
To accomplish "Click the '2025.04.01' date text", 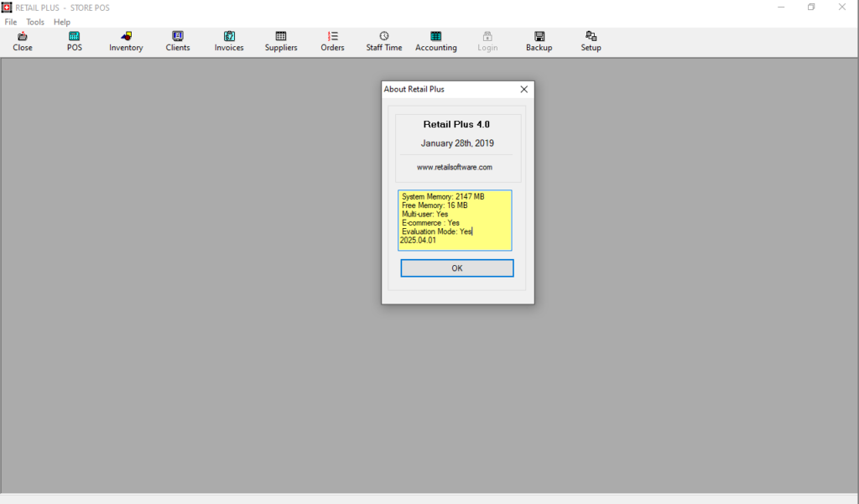I will [x=418, y=241].
